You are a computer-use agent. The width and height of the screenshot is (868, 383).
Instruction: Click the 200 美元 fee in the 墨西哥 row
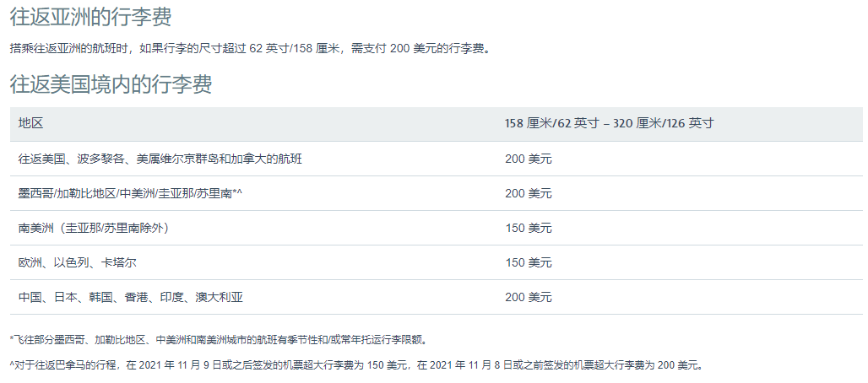point(528,193)
